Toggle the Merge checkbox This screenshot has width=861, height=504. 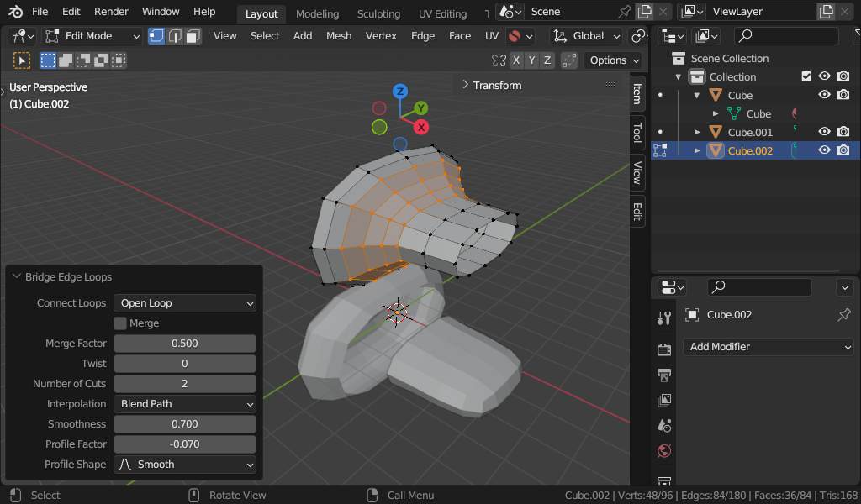[120, 323]
